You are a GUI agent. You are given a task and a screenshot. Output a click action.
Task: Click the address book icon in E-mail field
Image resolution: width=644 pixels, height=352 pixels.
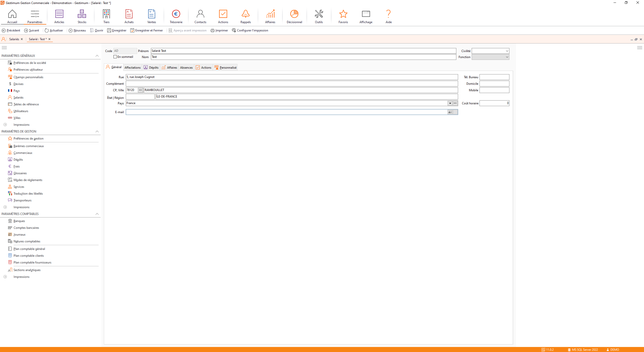pyautogui.click(x=450, y=112)
